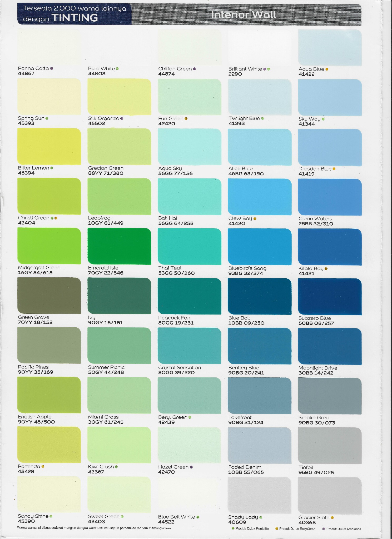This screenshot has width=392, height=539.
Task: Select the Kiwi Crush swatch
Action: [119, 445]
